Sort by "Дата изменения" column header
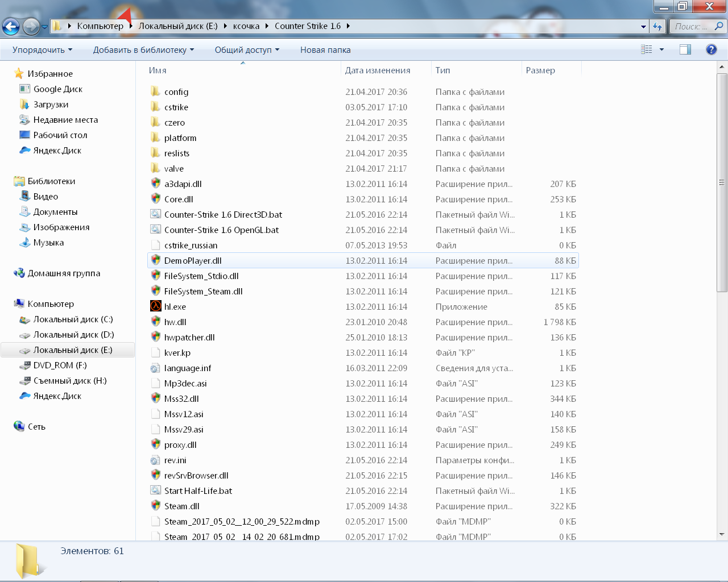Viewport: 728px width, 582px height. pos(378,70)
